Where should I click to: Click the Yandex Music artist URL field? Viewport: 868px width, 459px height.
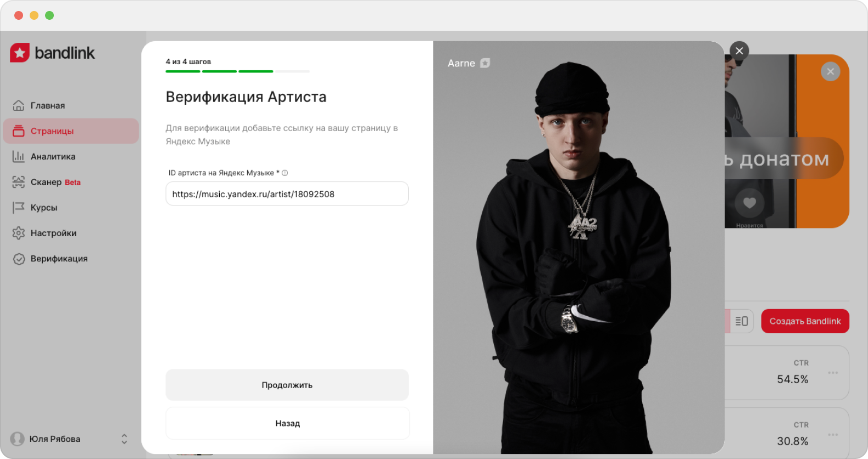coord(287,194)
